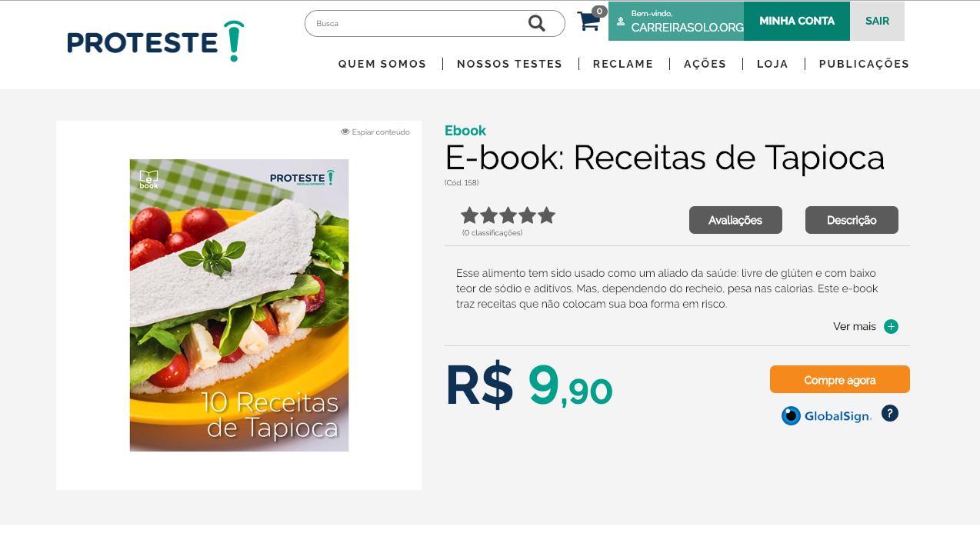Select the third rating star
The image size is (980, 540).
coord(508,215)
